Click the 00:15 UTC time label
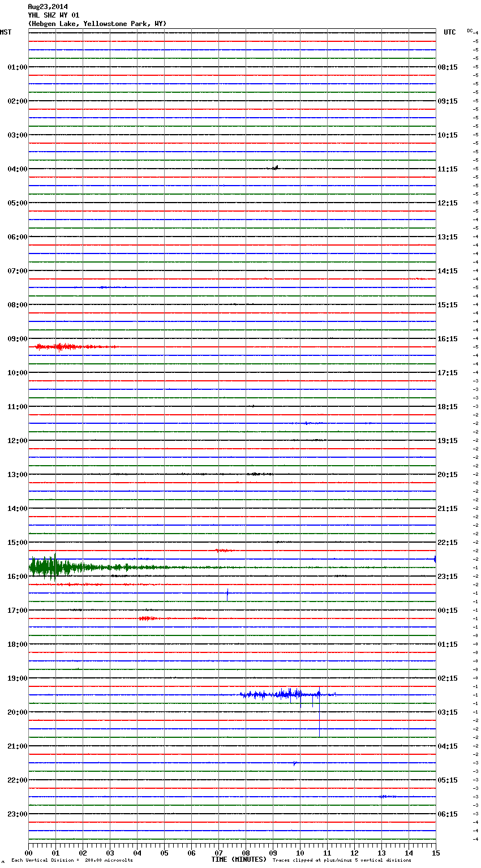 pyautogui.click(x=448, y=611)
